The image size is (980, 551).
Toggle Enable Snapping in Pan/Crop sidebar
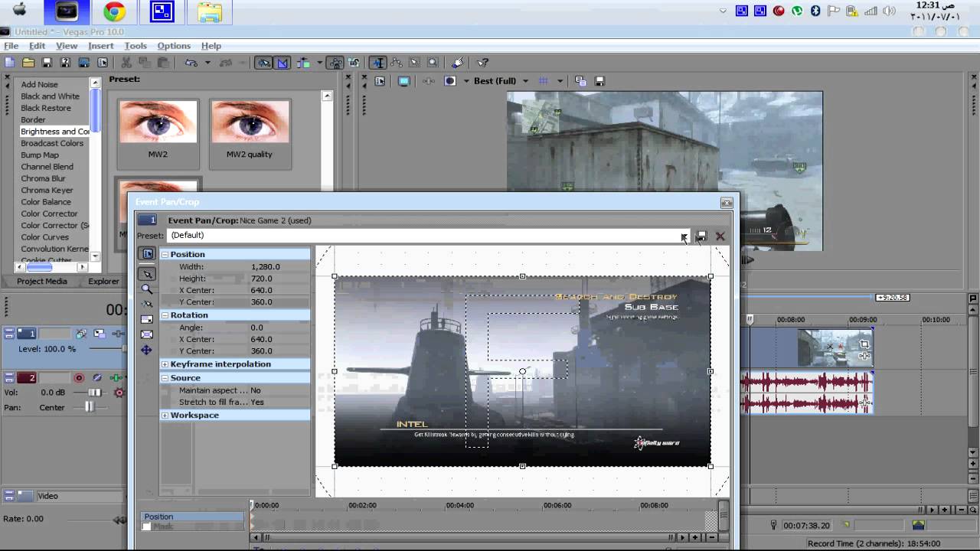(147, 304)
